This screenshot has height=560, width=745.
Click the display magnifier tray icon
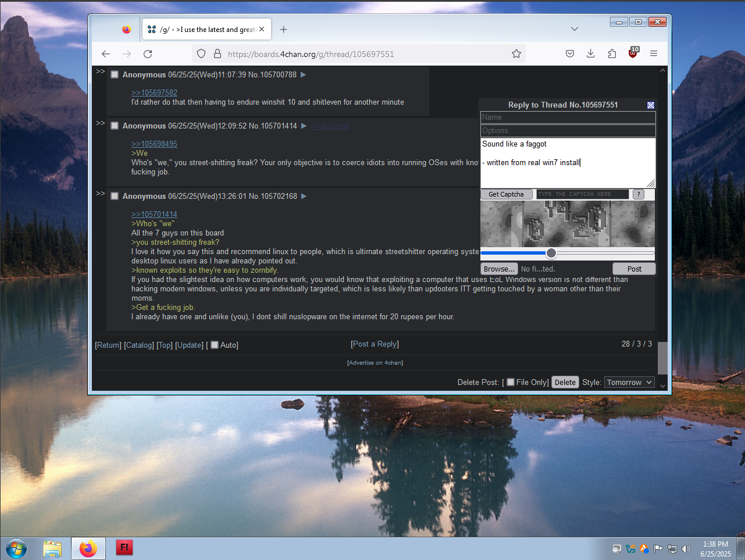617,548
